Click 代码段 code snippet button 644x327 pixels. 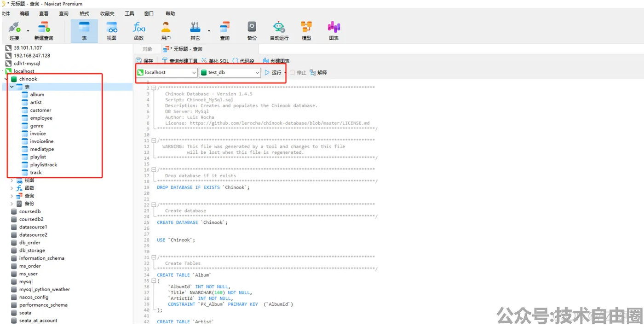point(243,61)
